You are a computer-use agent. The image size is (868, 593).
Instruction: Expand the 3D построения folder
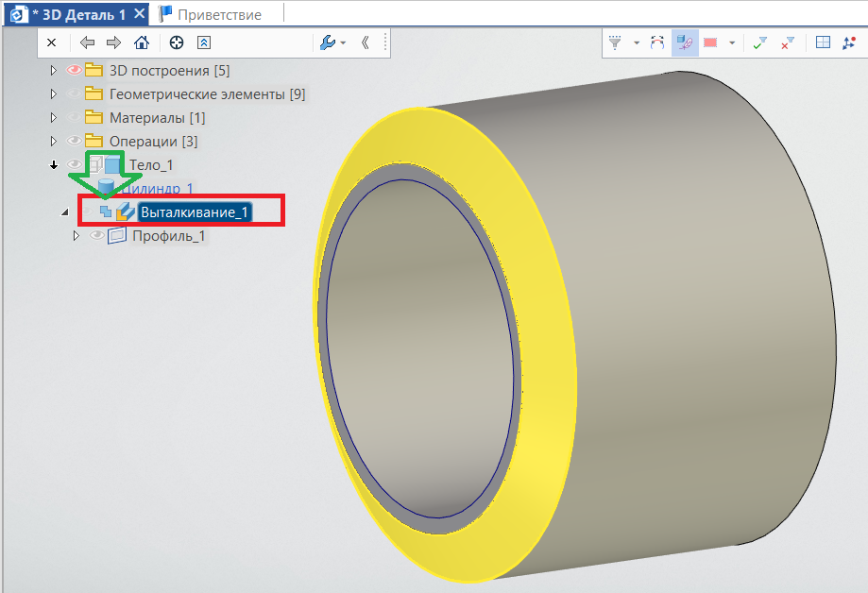pyautogui.click(x=53, y=70)
